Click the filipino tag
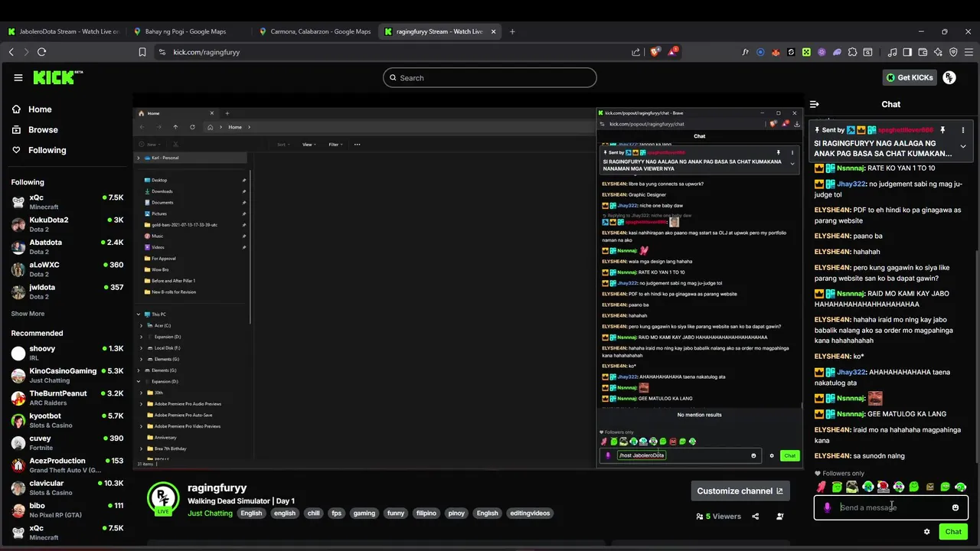The height and width of the screenshot is (551, 980). pos(426,514)
